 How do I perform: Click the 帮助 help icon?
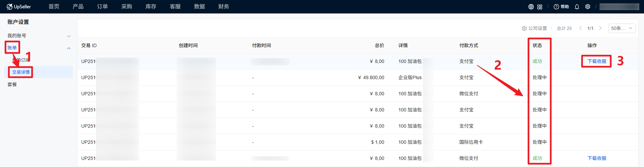tap(556, 7)
